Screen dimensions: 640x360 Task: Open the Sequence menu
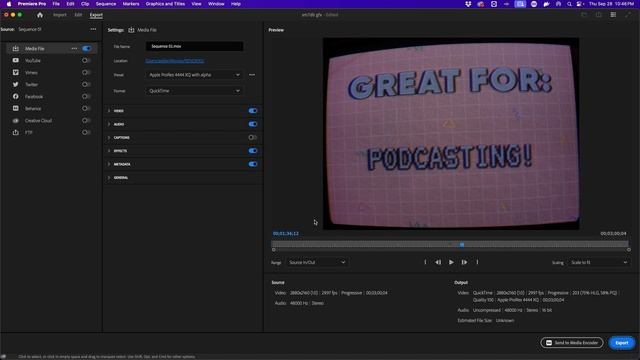[x=106, y=4]
